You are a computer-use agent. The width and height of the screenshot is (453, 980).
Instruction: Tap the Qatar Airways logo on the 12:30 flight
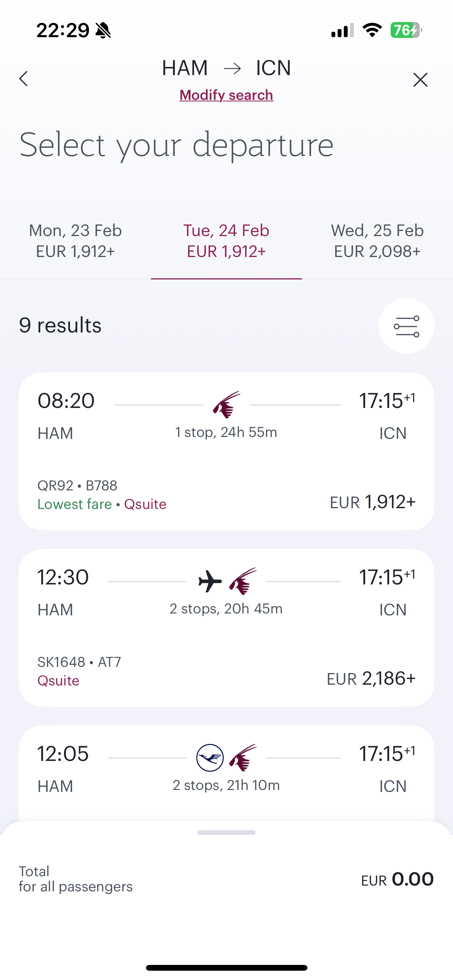click(243, 581)
